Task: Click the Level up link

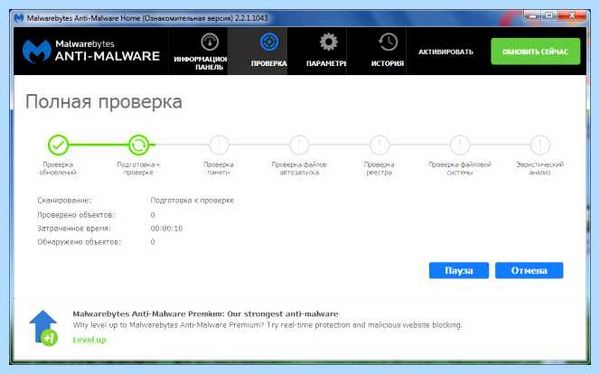Action: coord(90,340)
